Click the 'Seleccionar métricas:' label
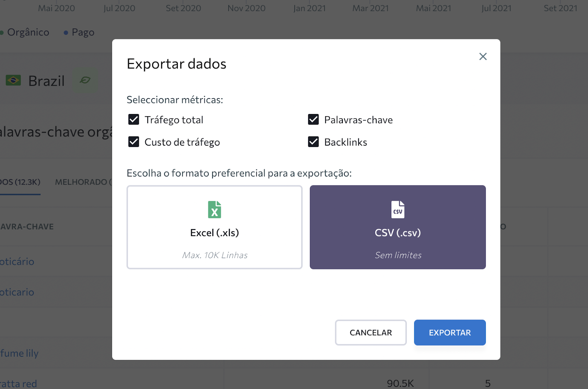Viewport: 588px width, 389px height. 175,100
